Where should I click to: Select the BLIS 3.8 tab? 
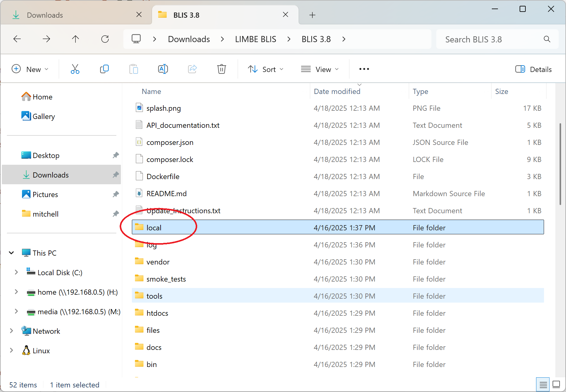225,15
